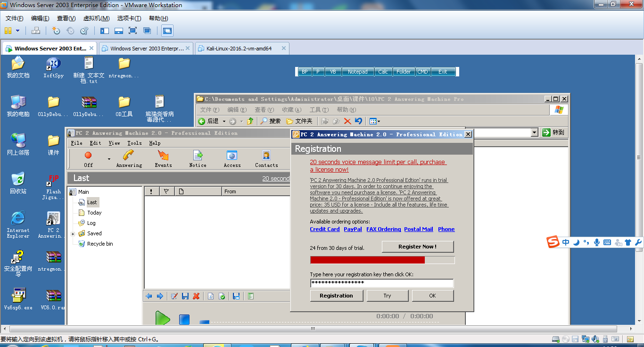Open the Events toolbar item
Viewport: 644px width, 347px height.
[163, 158]
